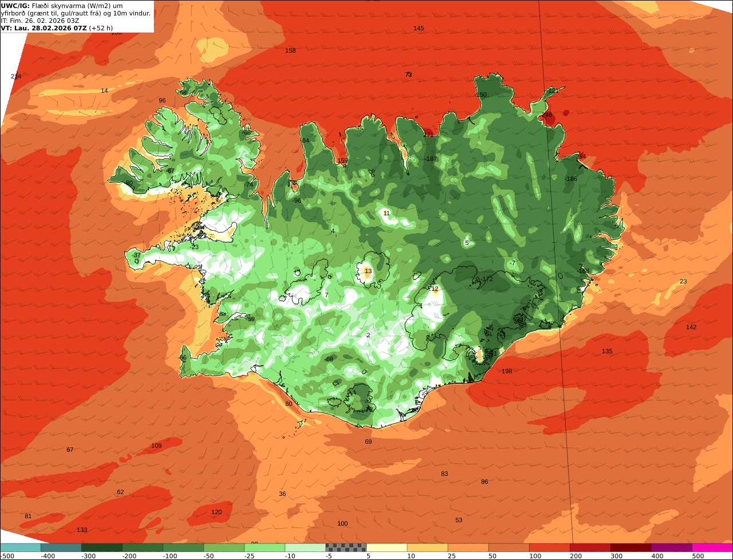The height and width of the screenshot is (560, 733).
Task: Click the map value '36' over the sea
Action: (282, 494)
